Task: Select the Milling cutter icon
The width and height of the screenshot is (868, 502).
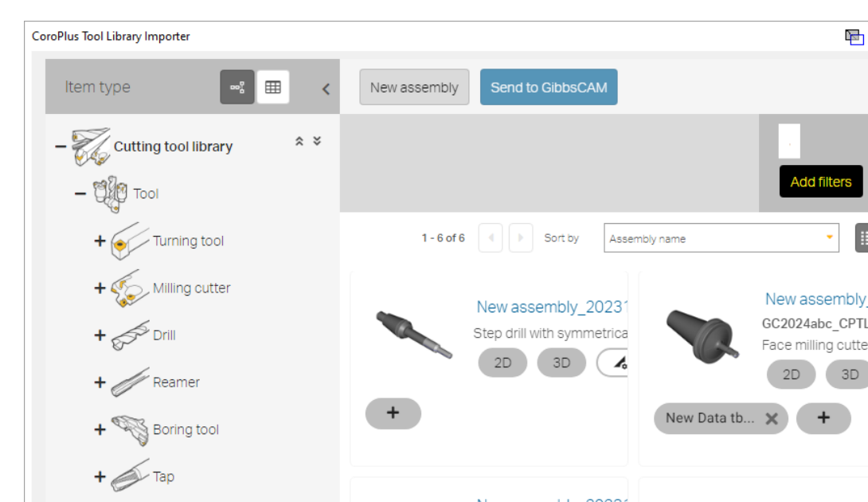Action: click(x=130, y=288)
